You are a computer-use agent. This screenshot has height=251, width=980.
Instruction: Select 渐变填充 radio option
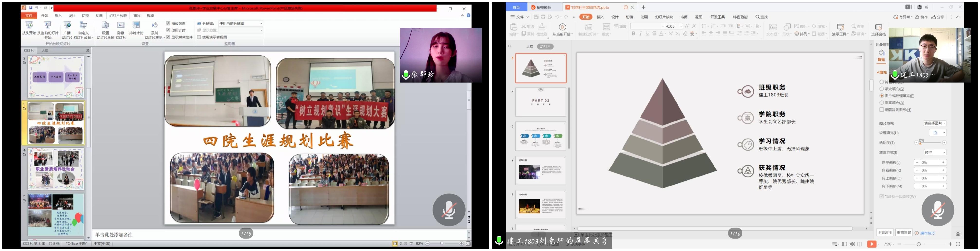coord(881,89)
